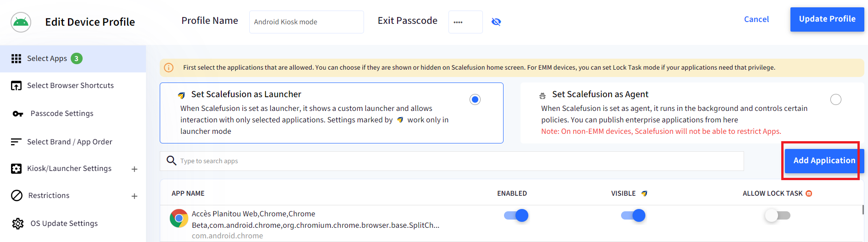Screen dimensions: 868x242
Task: Click the APP NAME column header
Action: [x=188, y=193]
